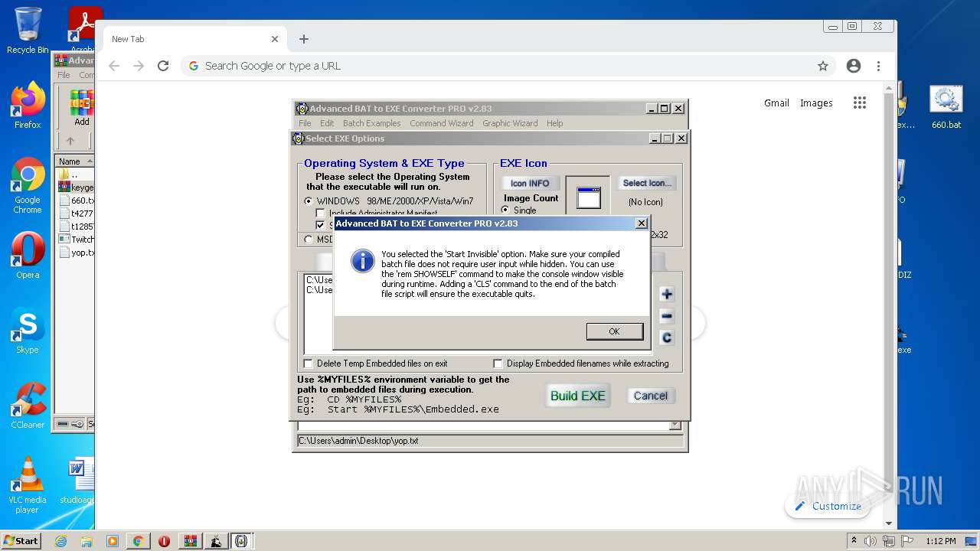The width and height of the screenshot is (980, 551).
Task: Click the C clear embedded files icon
Action: 666,337
